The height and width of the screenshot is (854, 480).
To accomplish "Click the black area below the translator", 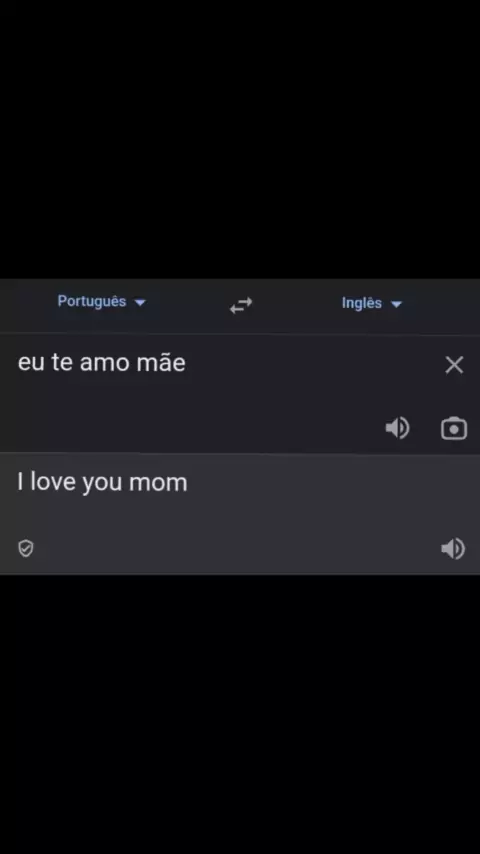I will [240, 715].
